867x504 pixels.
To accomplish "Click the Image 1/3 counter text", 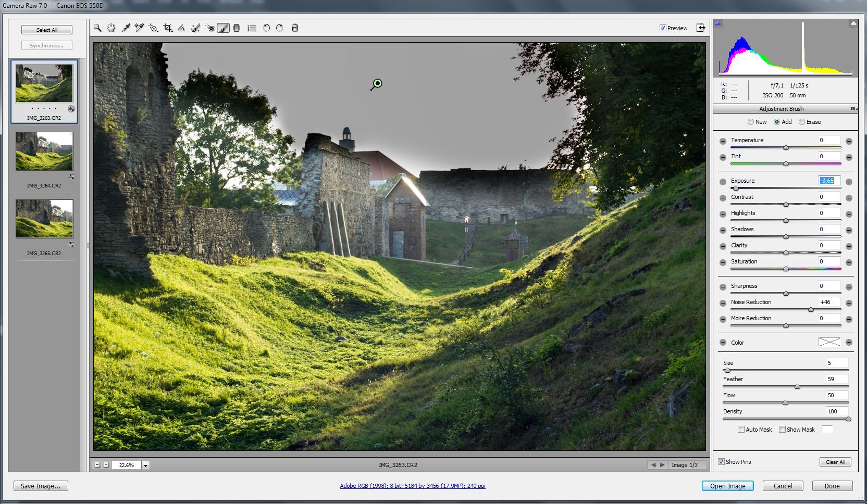I will click(x=684, y=465).
